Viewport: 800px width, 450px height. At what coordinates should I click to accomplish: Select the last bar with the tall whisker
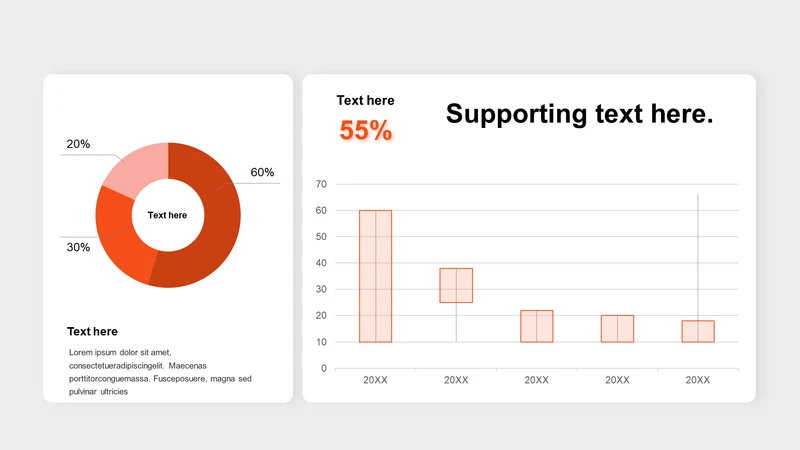(698, 331)
